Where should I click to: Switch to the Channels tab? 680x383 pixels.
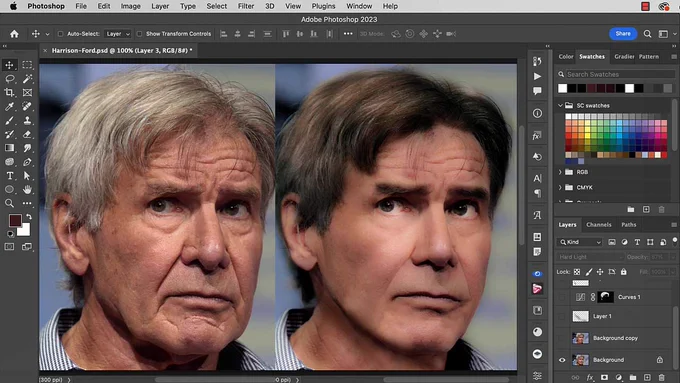pyautogui.click(x=598, y=225)
